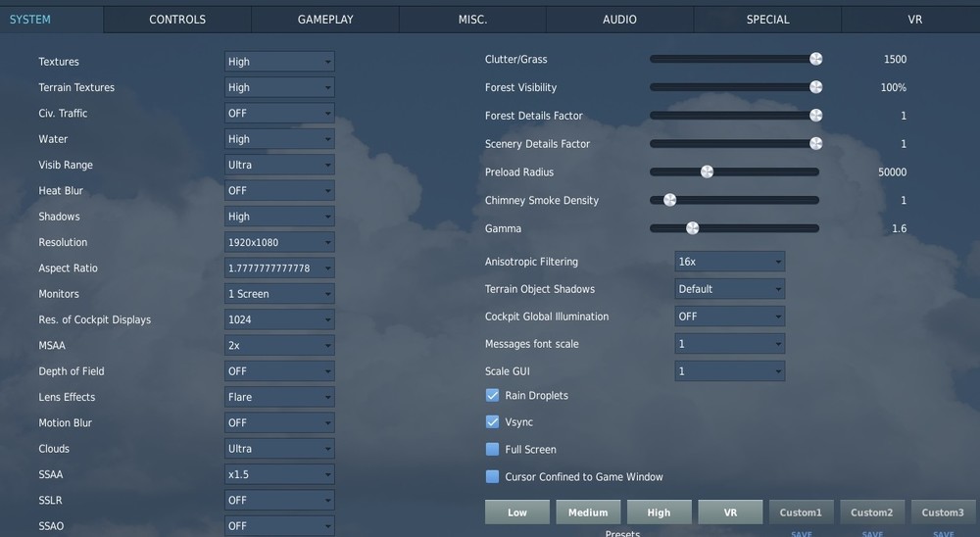Click the Preload Radius value 50000
This screenshot has width=980, height=537.
892,171
